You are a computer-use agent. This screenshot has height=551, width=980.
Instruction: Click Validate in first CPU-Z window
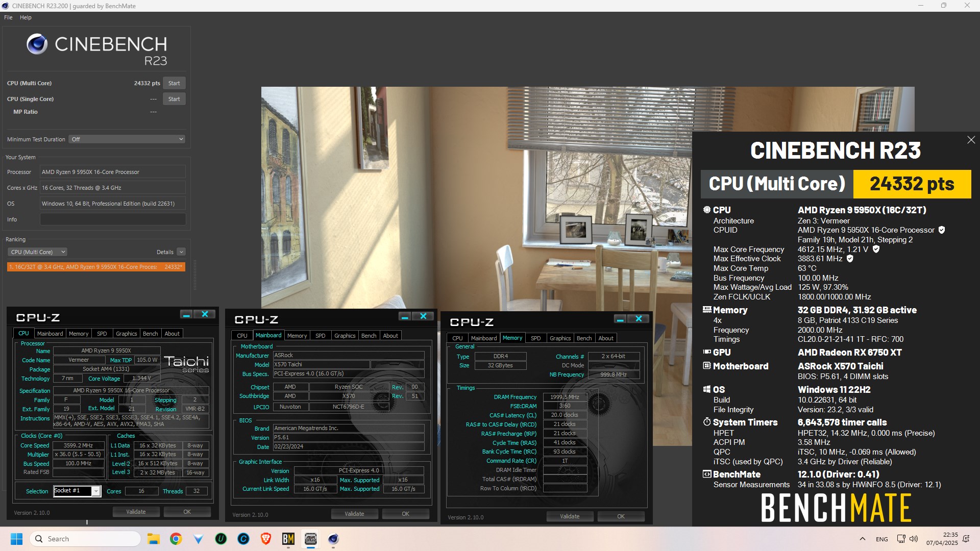tap(136, 512)
